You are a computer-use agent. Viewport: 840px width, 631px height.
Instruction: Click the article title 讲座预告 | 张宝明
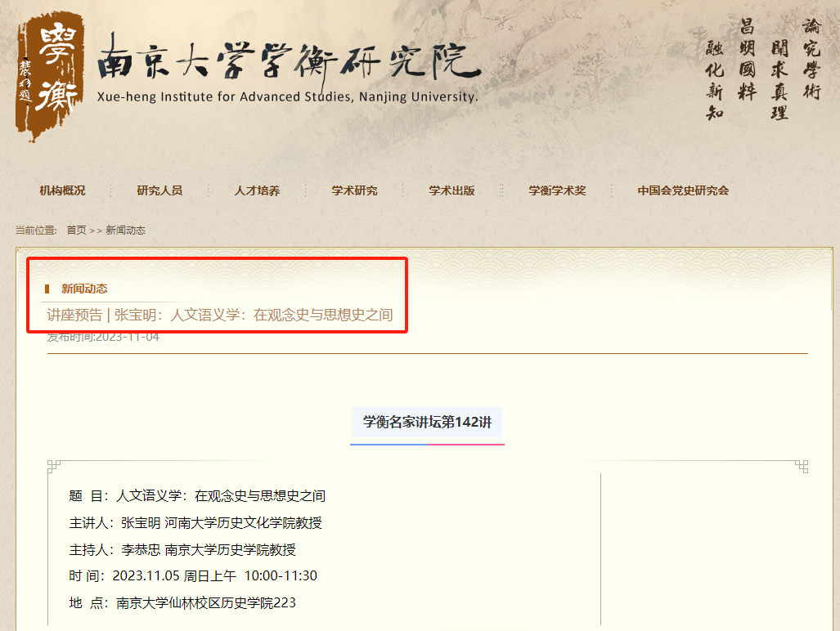pyautogui.click(x=220, y=315)
